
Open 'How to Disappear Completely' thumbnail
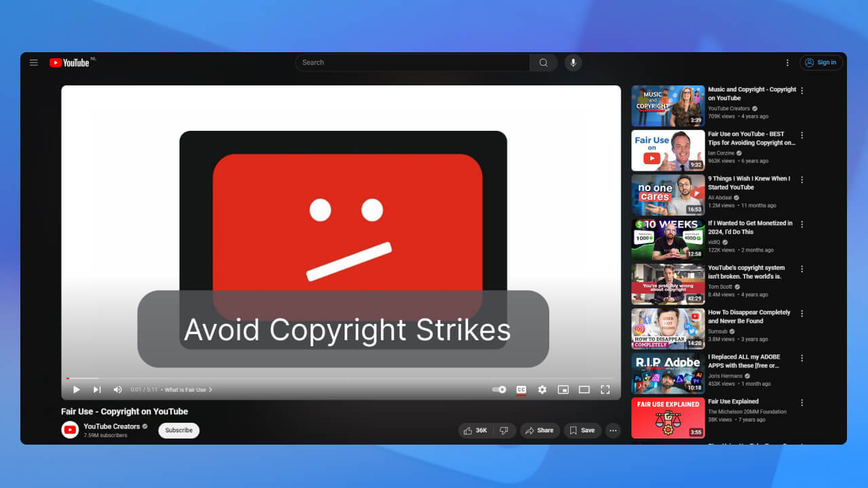point(668,329)
